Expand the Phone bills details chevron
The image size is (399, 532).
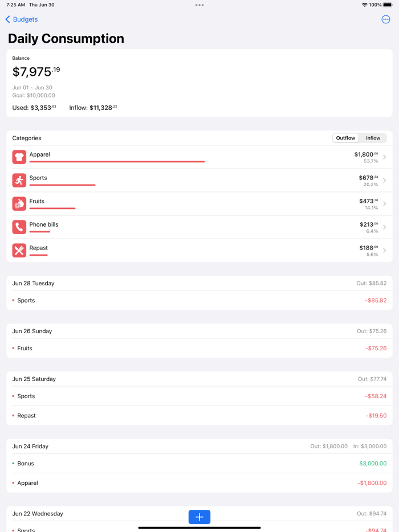click(x=384, y=227)
